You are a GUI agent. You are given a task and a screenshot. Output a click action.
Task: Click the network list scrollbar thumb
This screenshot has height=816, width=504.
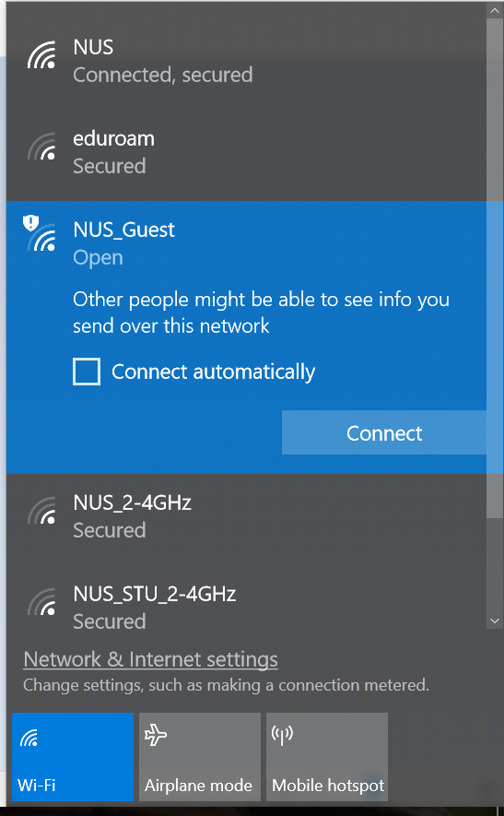(x=495, y=268)
